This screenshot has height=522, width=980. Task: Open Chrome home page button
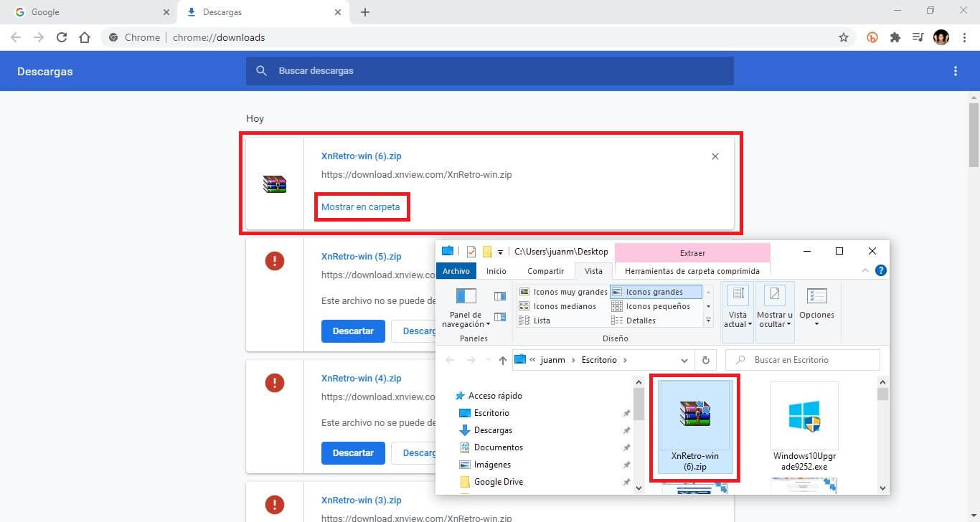point(85,38)
